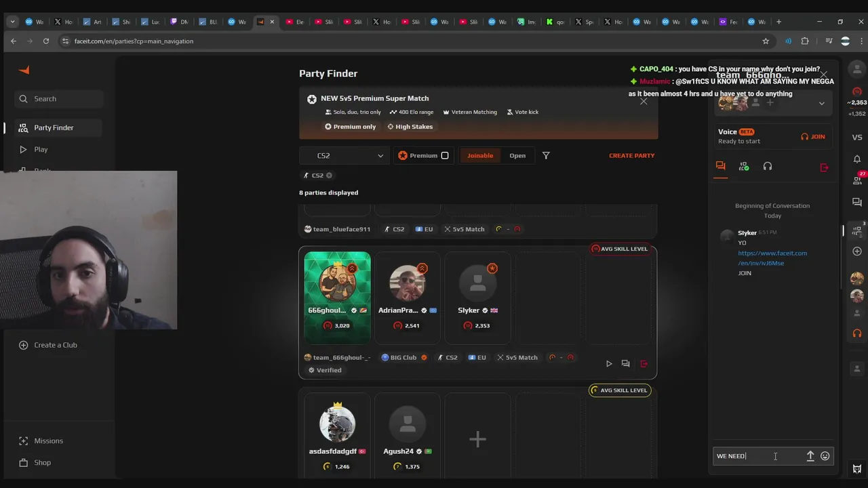Open Agush24 player card
The height and width of the screenshot is (488, 868).
point(408,437)
